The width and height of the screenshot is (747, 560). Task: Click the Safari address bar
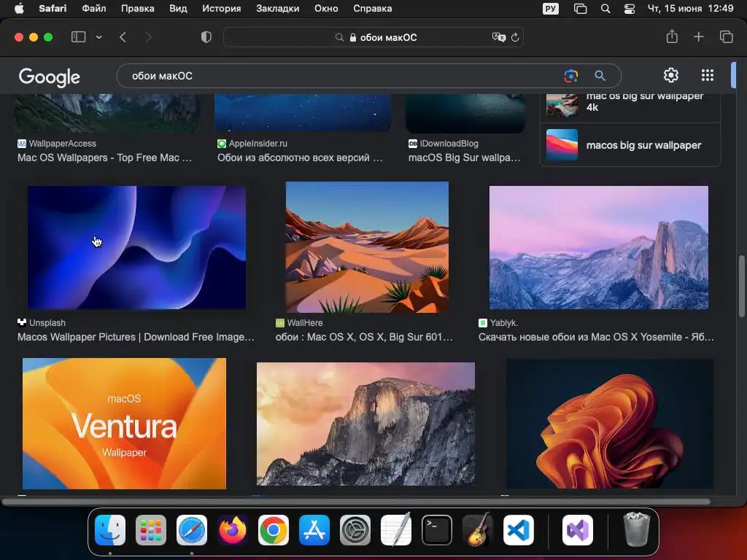[x=373, y=37]
